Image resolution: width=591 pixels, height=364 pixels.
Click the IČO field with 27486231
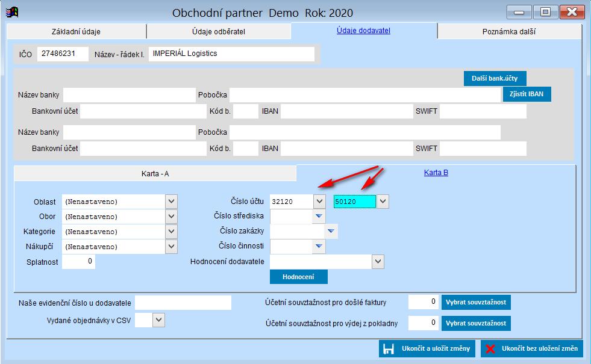point(63,54)
